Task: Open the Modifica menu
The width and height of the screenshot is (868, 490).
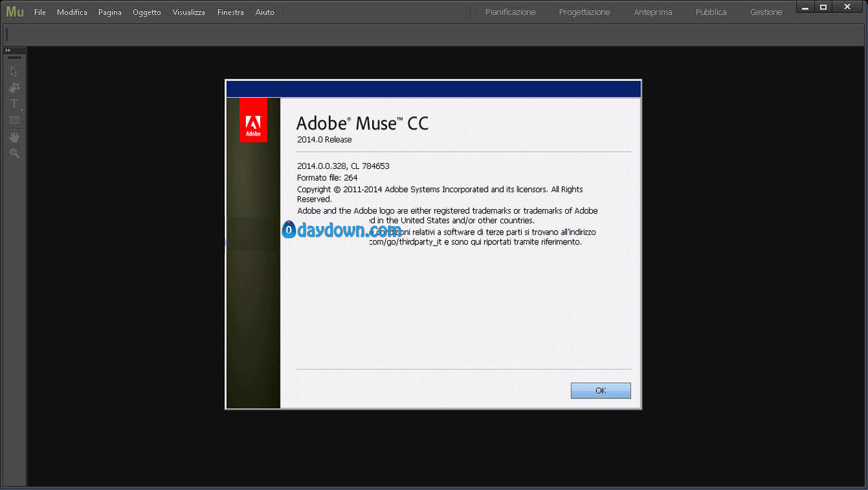Action: (72, 12)
